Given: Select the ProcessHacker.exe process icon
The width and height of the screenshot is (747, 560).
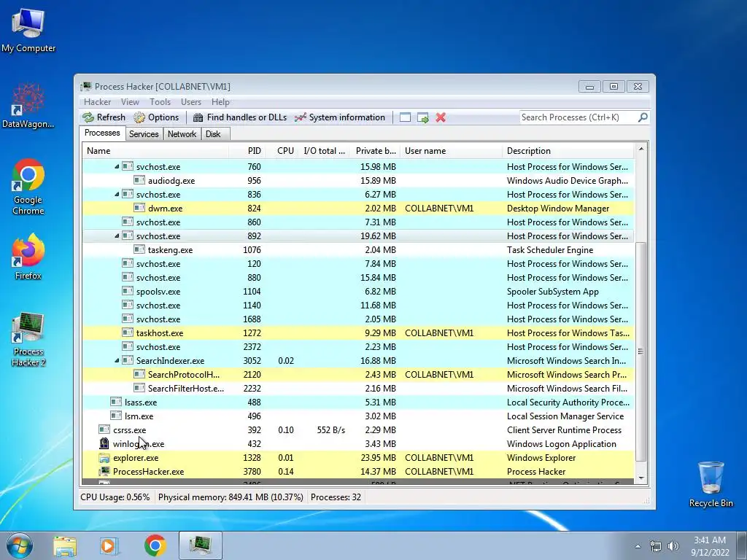Looking at the screenshot, I should [104, 472].
